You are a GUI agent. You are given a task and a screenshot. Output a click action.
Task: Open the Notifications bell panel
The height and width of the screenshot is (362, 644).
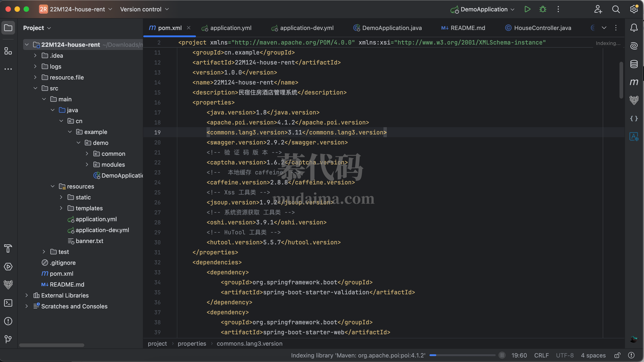(634, 27)
